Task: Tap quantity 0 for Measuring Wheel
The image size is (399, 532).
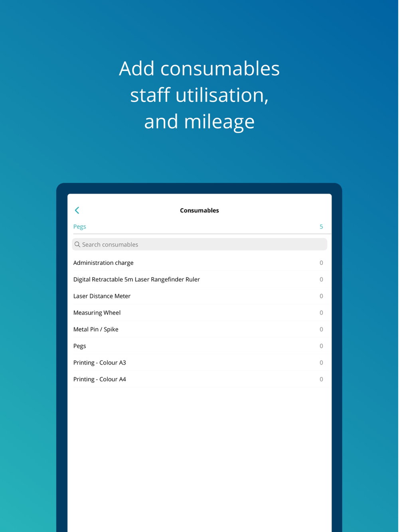Action: (x=321, y=313)
